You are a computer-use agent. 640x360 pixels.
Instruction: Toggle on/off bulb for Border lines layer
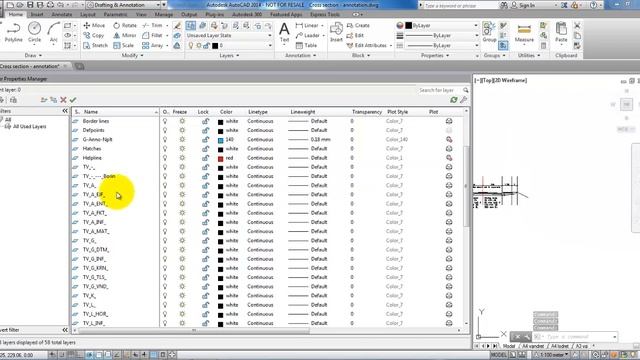(165, 121)
